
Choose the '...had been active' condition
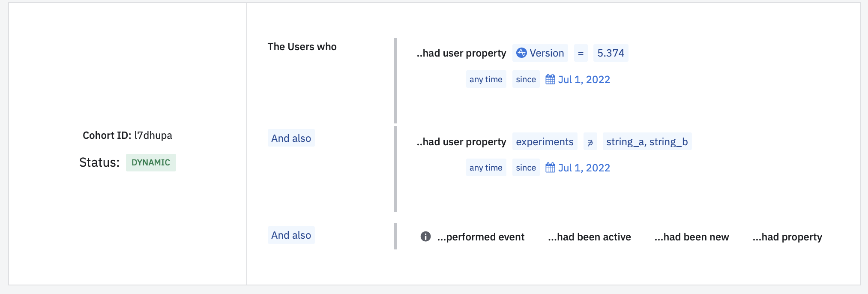589,237
